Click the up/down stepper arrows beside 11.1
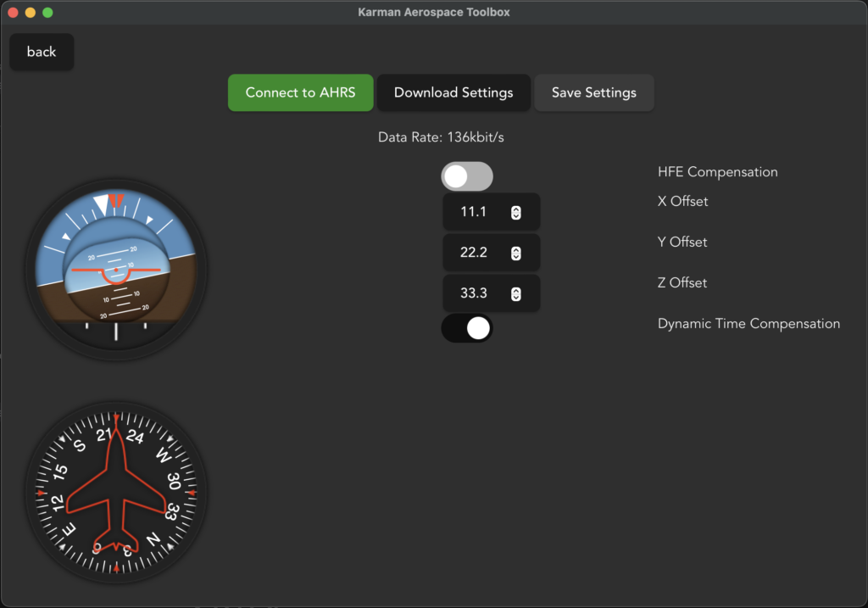The image size is (868, 608). coord(515,213)
